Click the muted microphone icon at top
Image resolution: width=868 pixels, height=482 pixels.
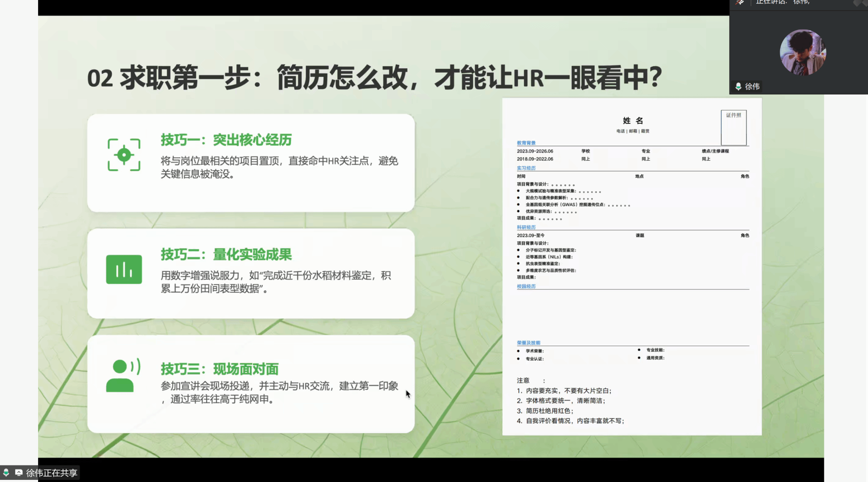pyautogui.click(x=740, y=2)
